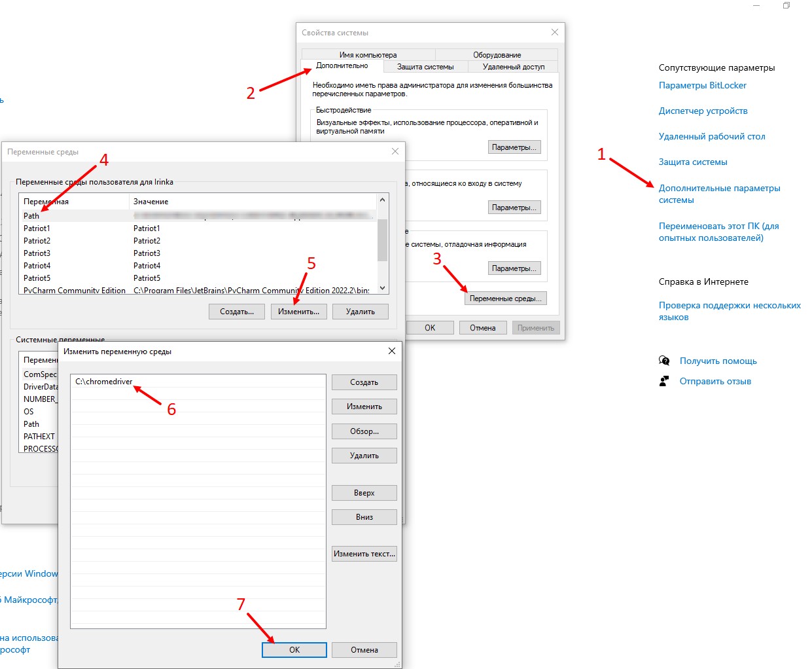Viewport: 812px width, 669px height.
Task: Click the Get help icon
Action: (x=664, y=361)
